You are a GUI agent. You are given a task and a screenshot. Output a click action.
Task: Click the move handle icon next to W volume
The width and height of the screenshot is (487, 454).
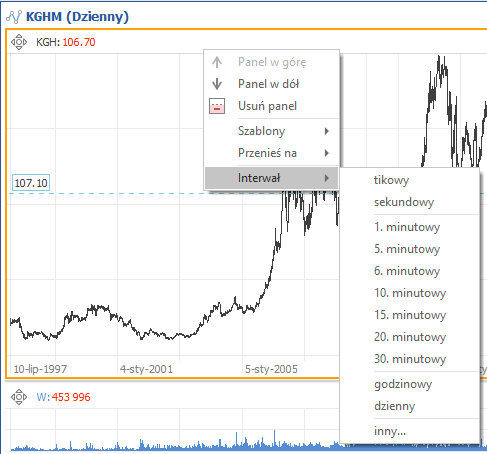(x=19, y=397)
